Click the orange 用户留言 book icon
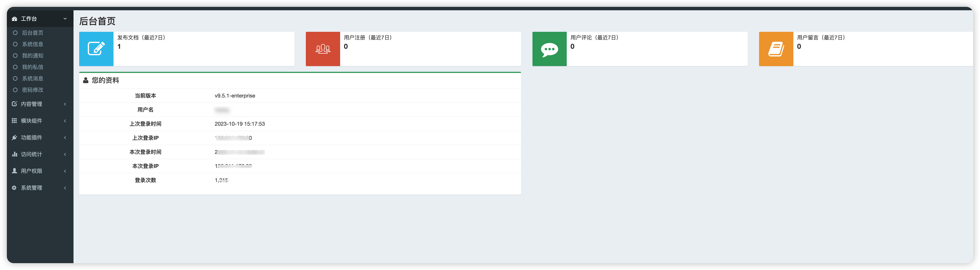Screen dimensions: 980x270 [776, 49]
